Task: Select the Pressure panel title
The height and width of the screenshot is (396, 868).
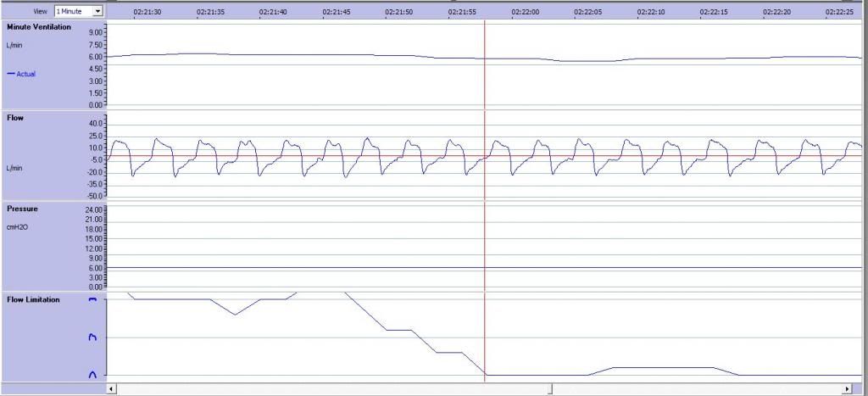Action: tap(22, 209)
